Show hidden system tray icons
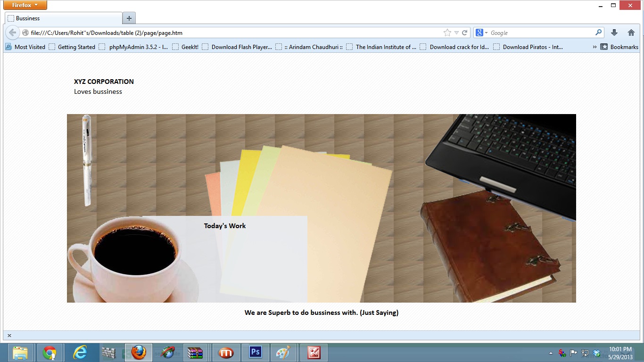Image resolution: width=644 pixels, height=362 pixels. click(551, 353)
